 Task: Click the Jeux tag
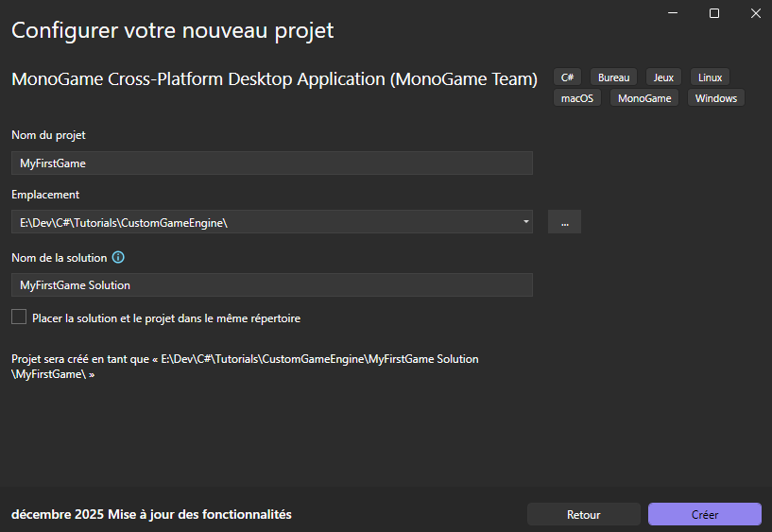pos(663,77)
